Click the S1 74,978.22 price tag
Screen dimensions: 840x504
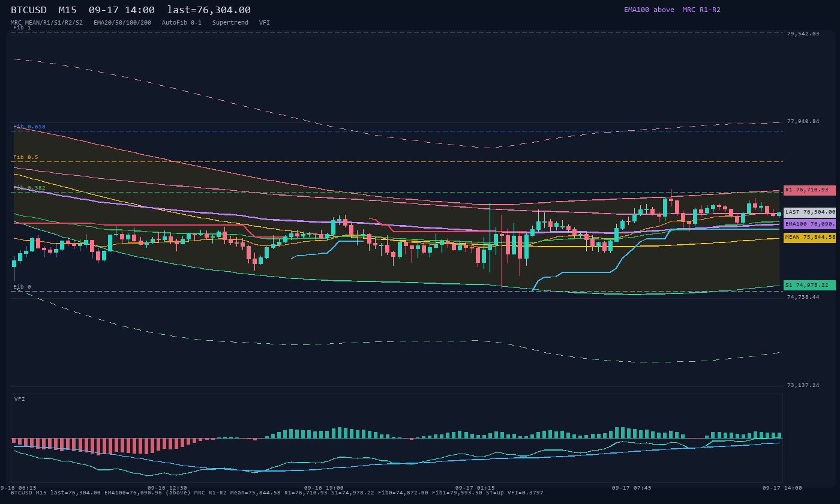pos(809,285)
